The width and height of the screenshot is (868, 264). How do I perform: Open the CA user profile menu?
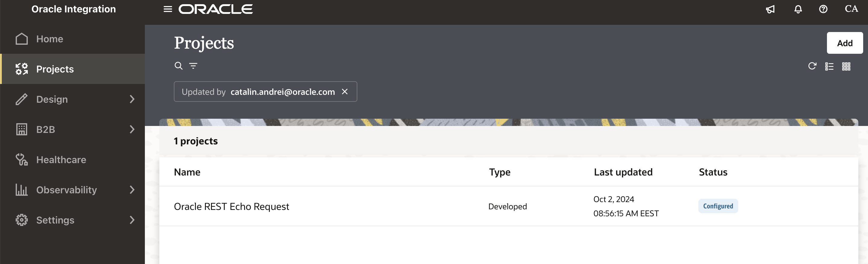[851, 9]
